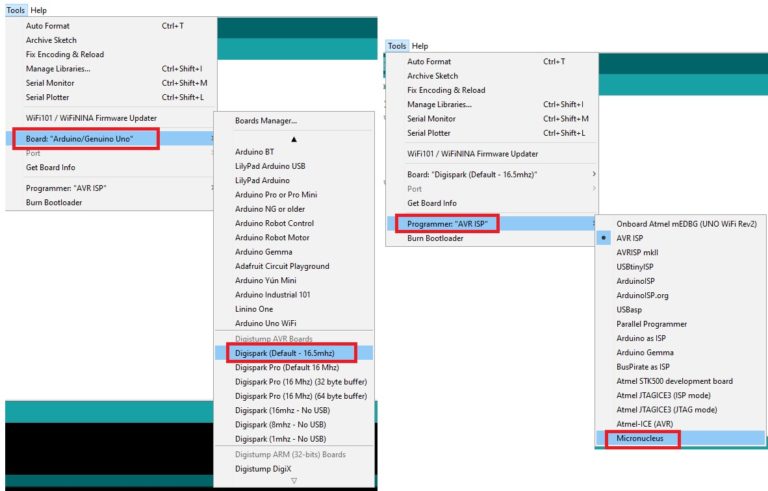Select Arduino Robot Motor board
This screenshot has height=491, width=768.
tap(294, 237)
